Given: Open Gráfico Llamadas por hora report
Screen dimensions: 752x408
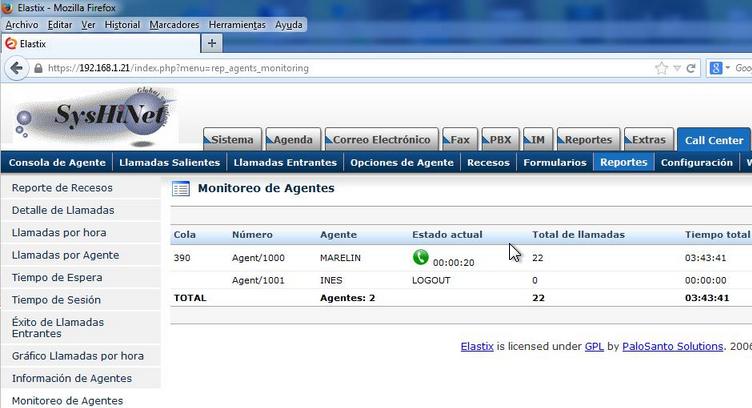Looking at the screenshot, I should click(78, 356).
